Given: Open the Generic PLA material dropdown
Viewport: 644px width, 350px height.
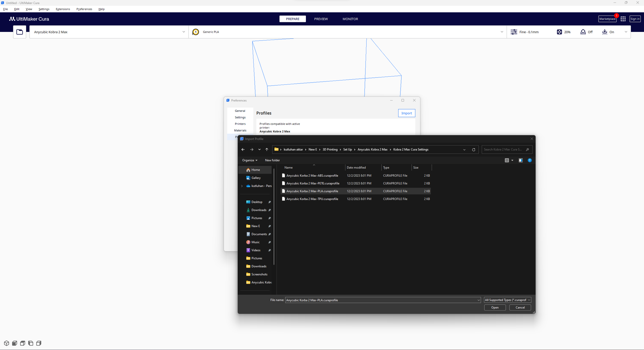Looking at the screenshot, I should [502, 32].
